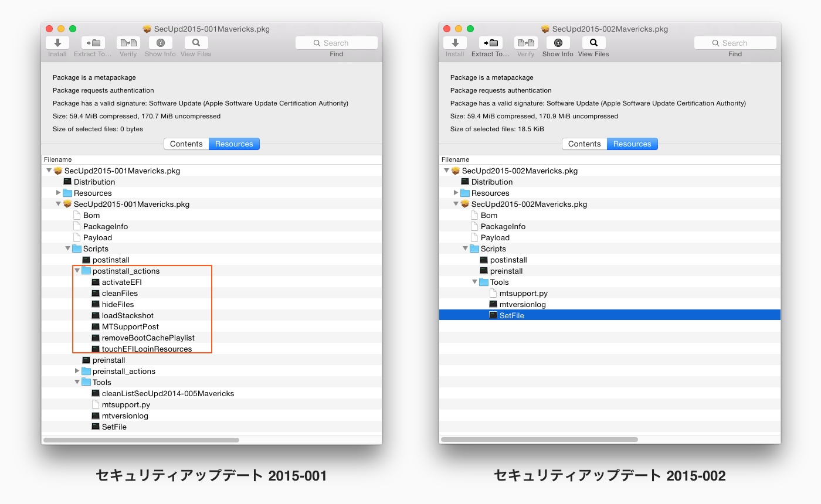This screenshot has height=504, width=821.
Task: Select Payload row in 2015-001 window
Action: click(x=212, y=237)
